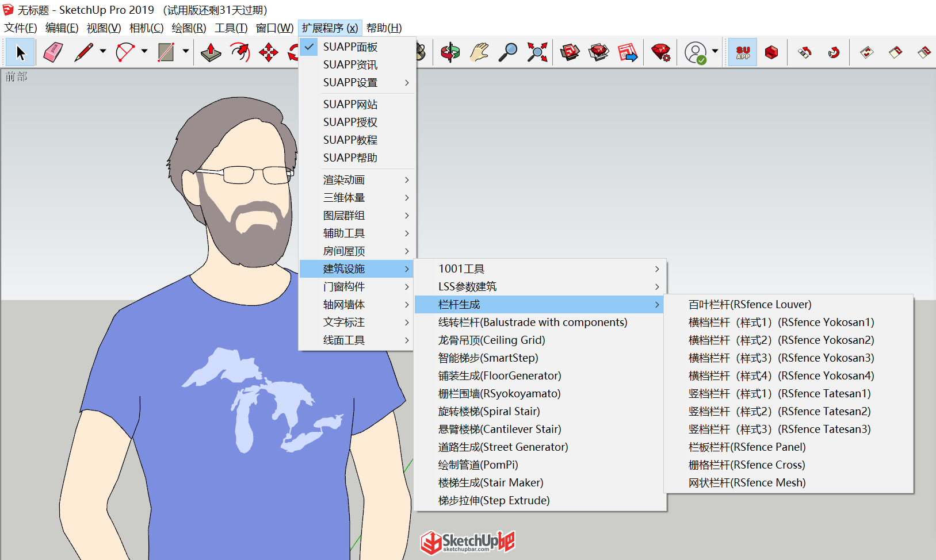Viewport: 936px width, 560px height.
Task: Expand the 线面工具 submenu
Action: (357, 340)
